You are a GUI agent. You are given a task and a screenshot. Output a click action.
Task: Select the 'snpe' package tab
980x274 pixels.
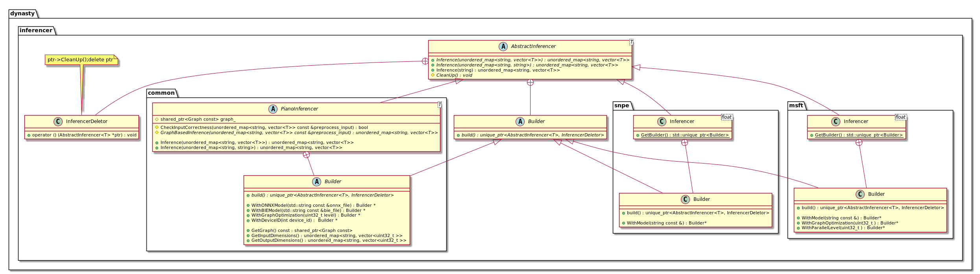tap(621, 105)
